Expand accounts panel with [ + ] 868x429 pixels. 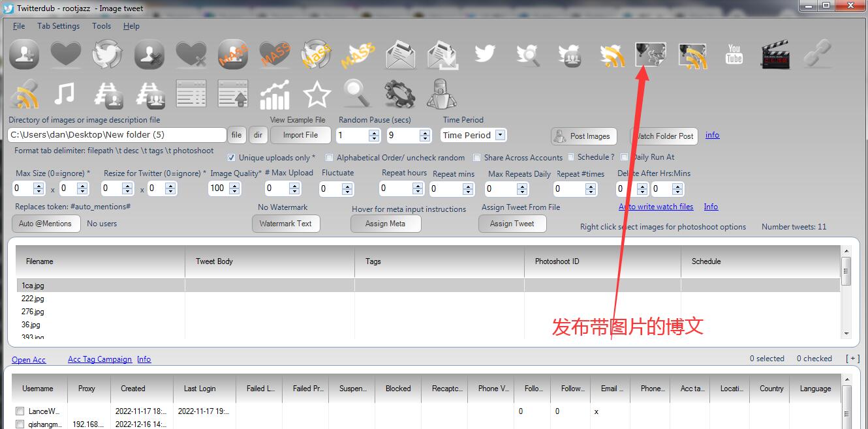(x=852, y=359)
